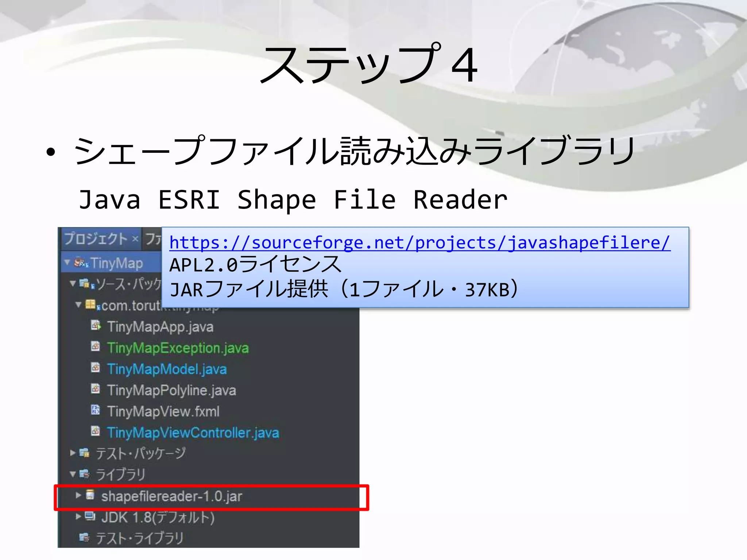Click the TinyMapApp.java file icon

pyautogui.click(x=96, y=325)
